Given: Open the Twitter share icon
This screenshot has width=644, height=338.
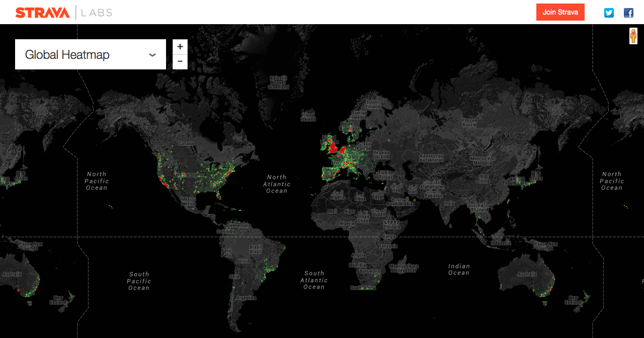Looking at the screenshot, I should click(609, 13).
